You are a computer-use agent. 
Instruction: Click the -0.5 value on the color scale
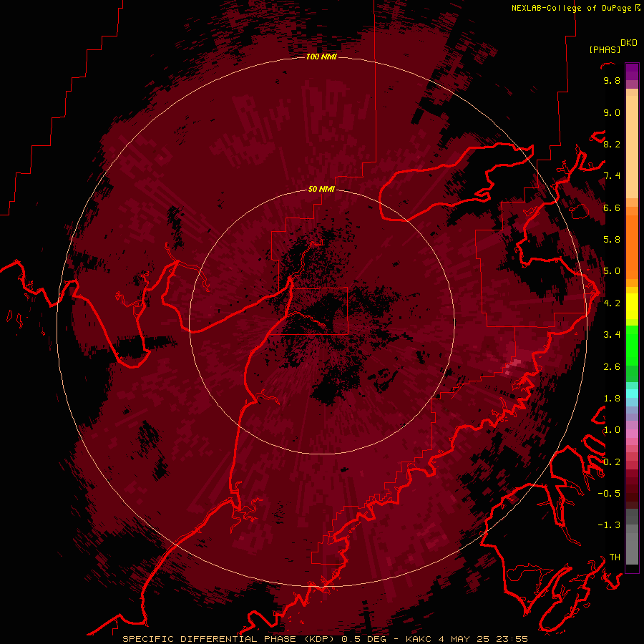tap(609, 493)
